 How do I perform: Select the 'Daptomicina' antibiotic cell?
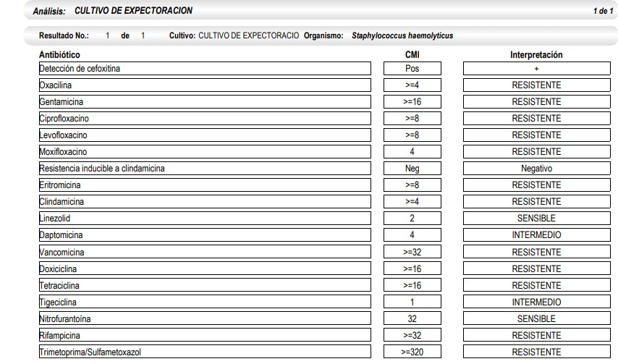click(205, 234)
